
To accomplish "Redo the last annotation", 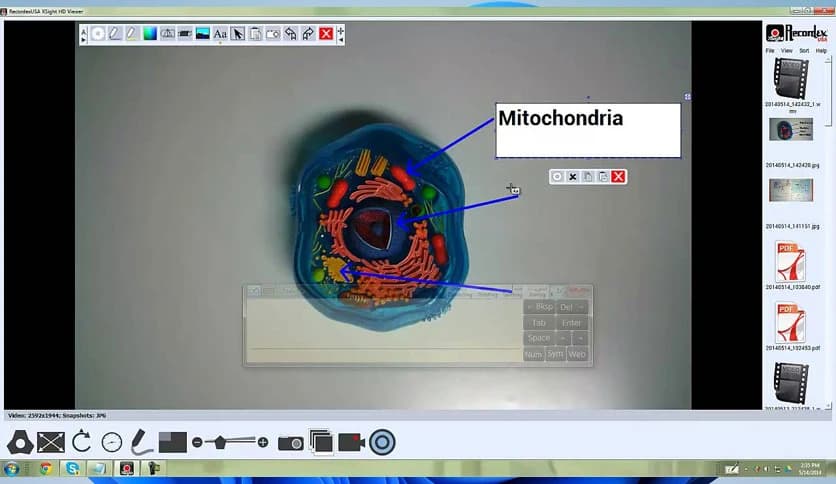I will pos(308,34).
